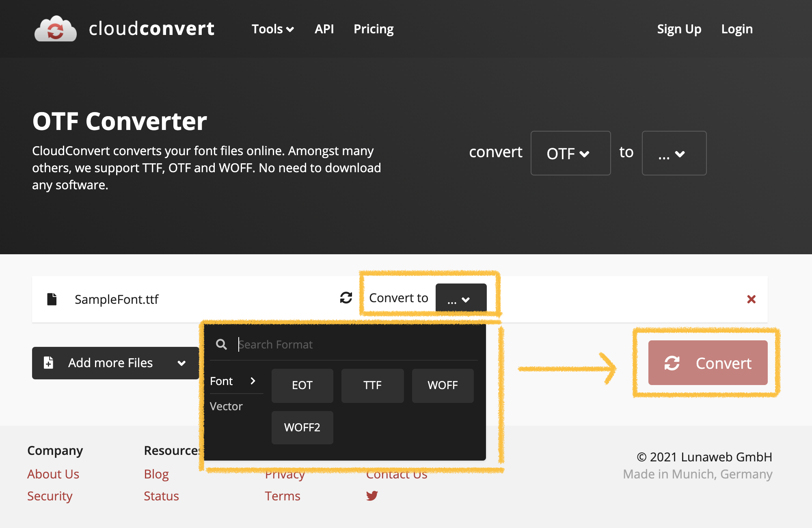The image size is (812, 528).
Task: Open the Terms footer link
Action: click(283, 496)
